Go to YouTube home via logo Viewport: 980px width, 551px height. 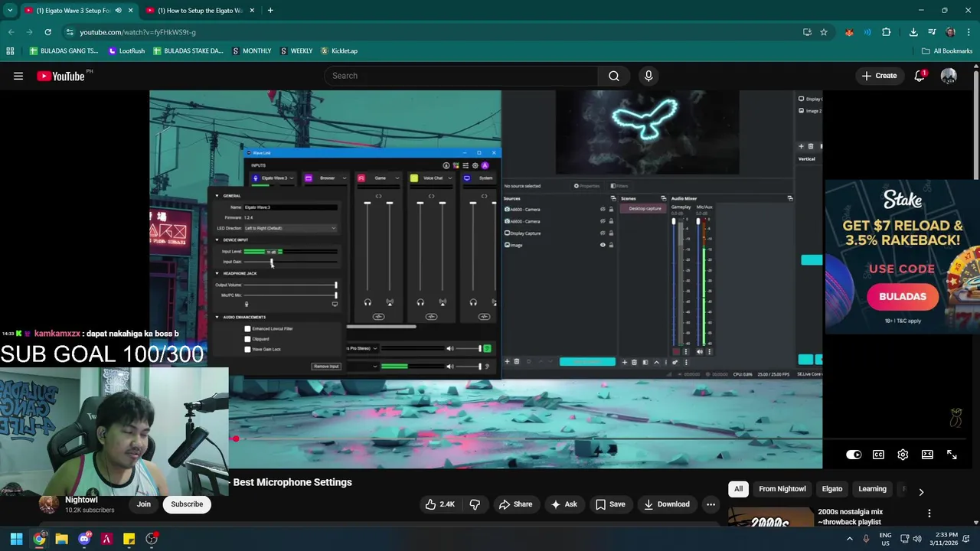[x=60, y=76]
